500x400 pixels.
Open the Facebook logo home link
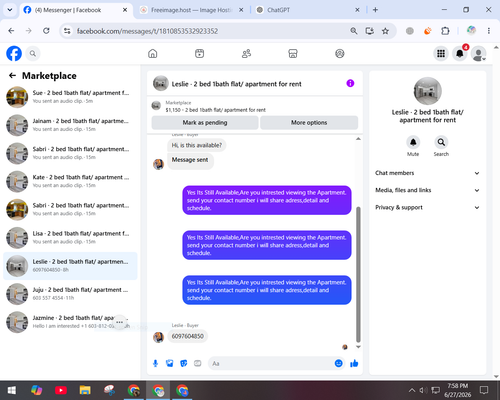14,53
